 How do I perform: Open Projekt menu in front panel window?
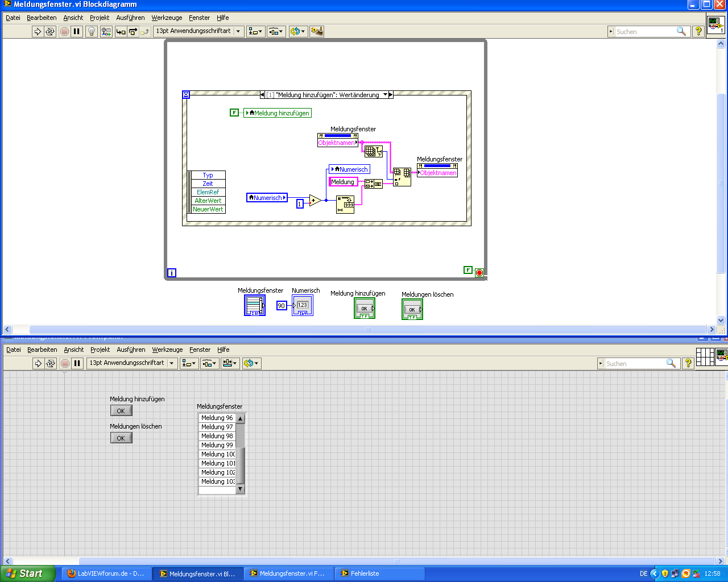coord(100,350)
